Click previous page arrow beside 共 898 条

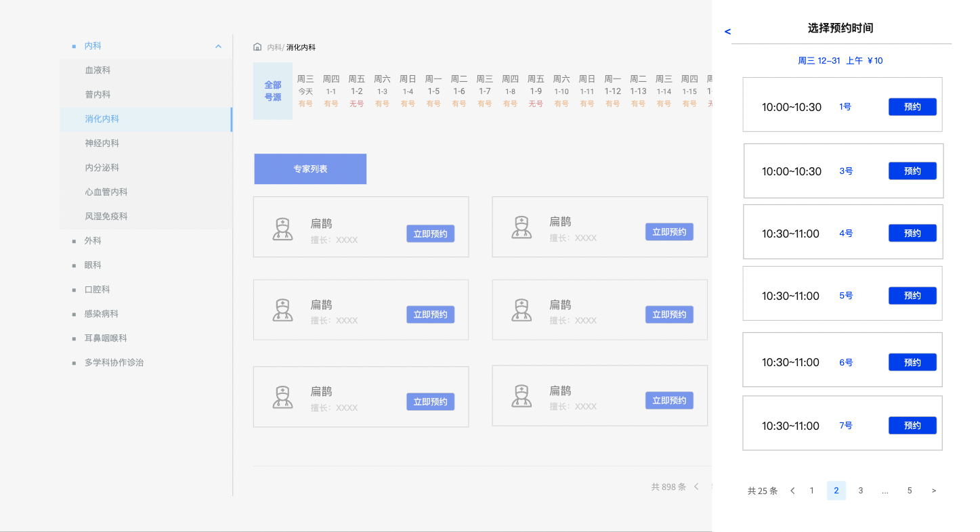pyautogui.click(x=697, y=487)
